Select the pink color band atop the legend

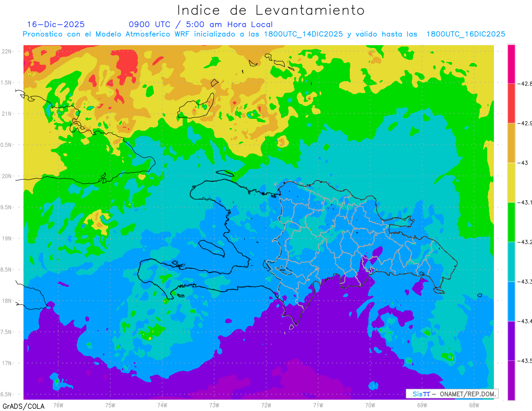[x=511, y=64]
